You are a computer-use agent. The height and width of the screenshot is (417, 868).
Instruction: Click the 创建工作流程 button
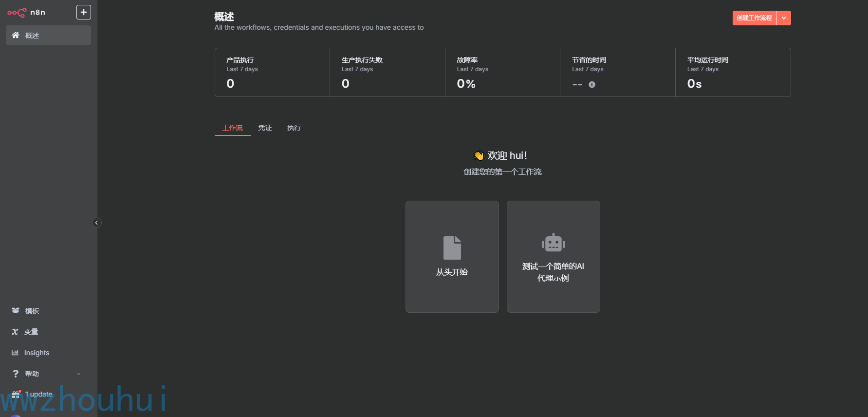(x=754, y=18)
